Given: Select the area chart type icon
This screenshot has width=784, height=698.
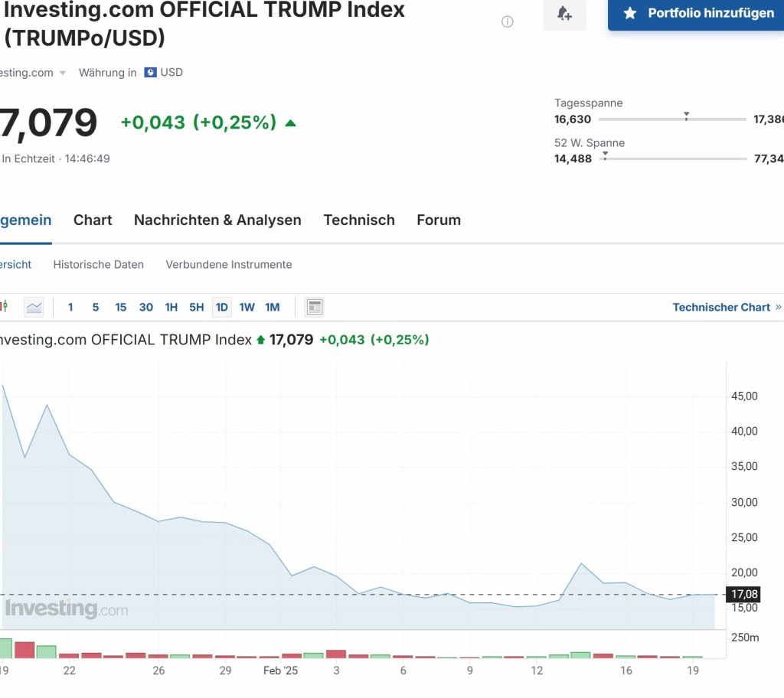Looking at the screenshot, I should pyautogui.click(x=34, y=308).
